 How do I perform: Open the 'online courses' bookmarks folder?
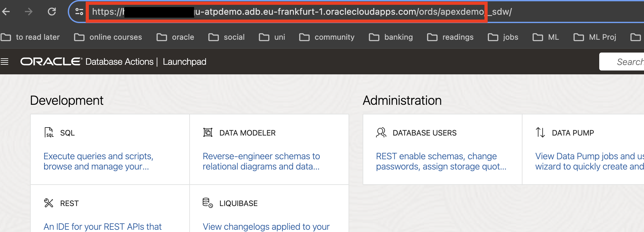[108, 37]
